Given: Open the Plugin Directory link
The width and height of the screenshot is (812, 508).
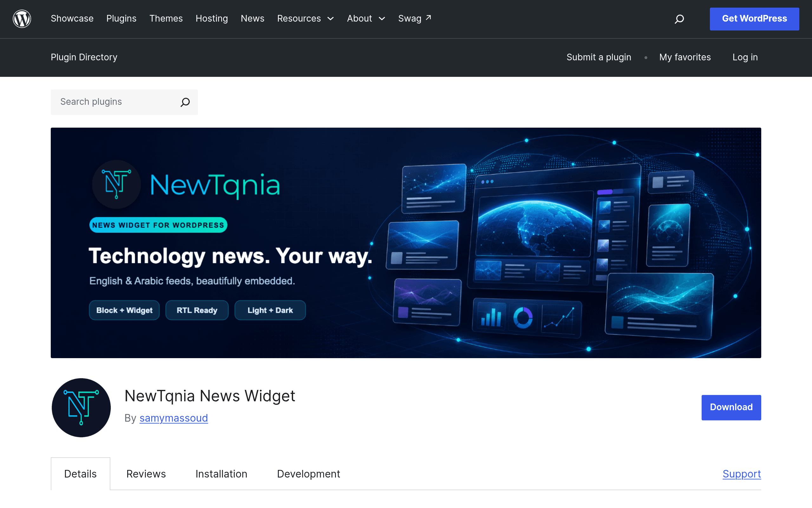Looking at the screenshot, I should click(x=84, y=57).
